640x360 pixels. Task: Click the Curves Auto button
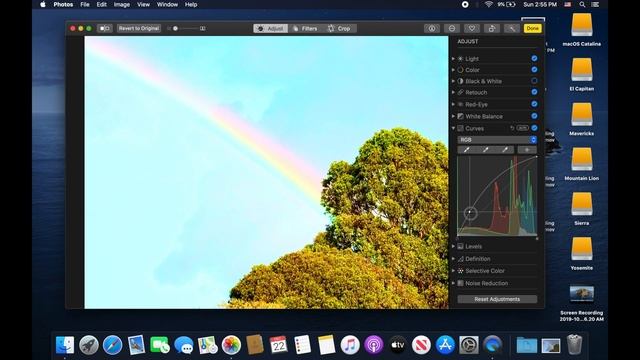[522, 128]
